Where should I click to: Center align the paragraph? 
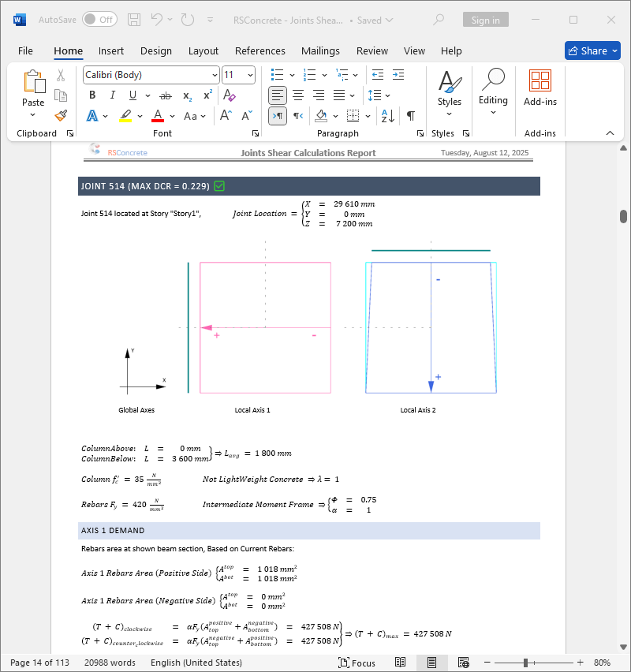pos(298,95)
